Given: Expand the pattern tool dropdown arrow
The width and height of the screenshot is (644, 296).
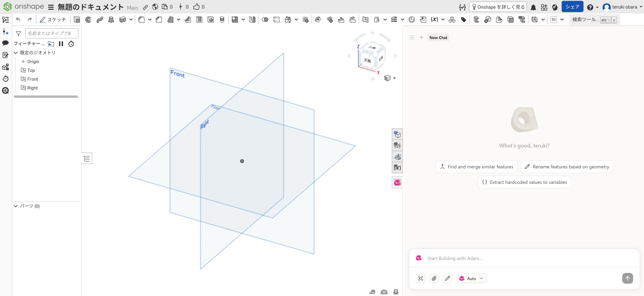Looking at the screenshot, I should (243, 20).
